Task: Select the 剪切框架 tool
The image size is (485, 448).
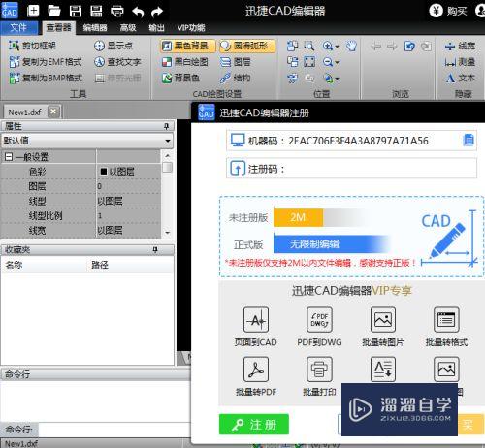Action: pos(32,46)
